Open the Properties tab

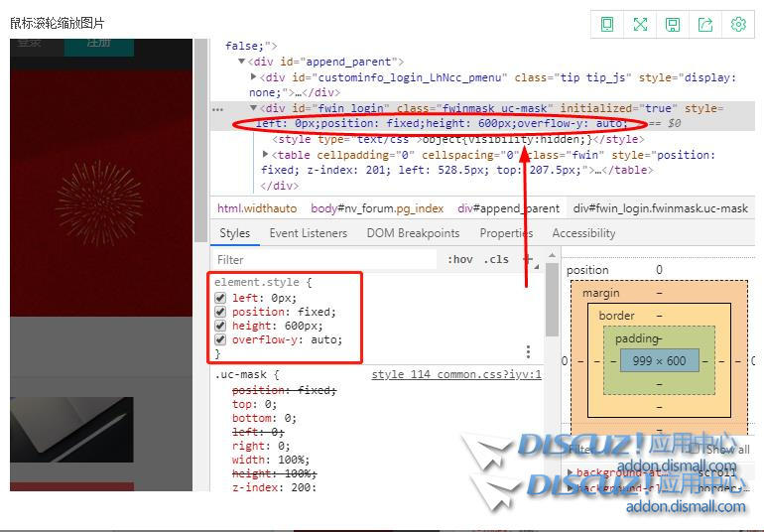pos(506,233)
